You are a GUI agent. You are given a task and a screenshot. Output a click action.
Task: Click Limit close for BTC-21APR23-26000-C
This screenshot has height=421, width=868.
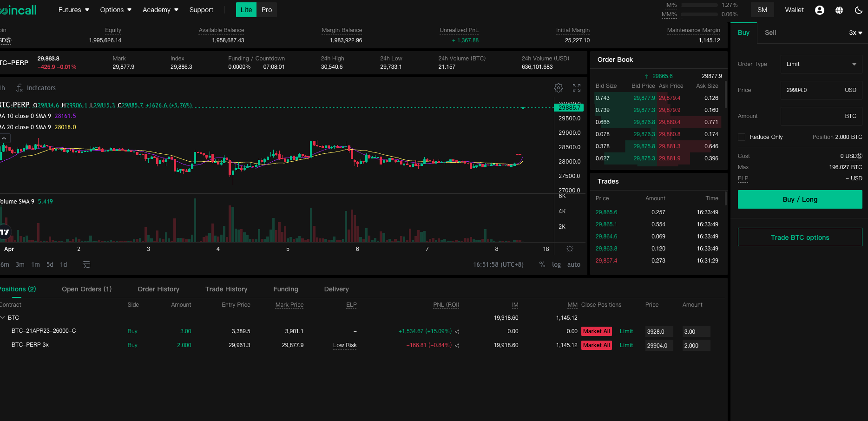click(626, 331)
